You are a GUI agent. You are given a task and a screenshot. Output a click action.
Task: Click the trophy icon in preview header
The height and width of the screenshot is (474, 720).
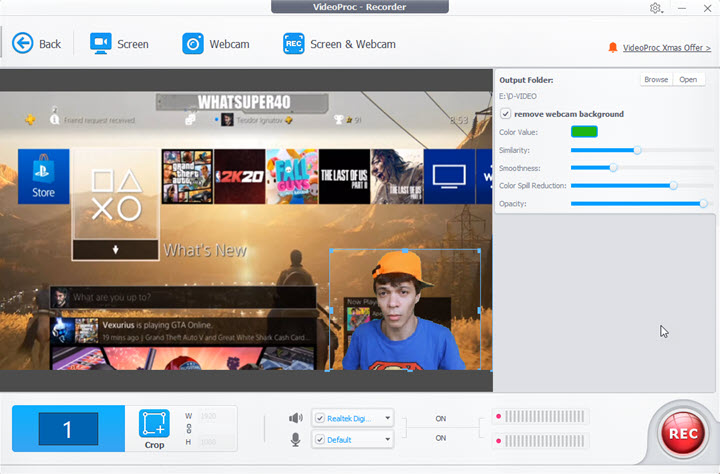339,120
